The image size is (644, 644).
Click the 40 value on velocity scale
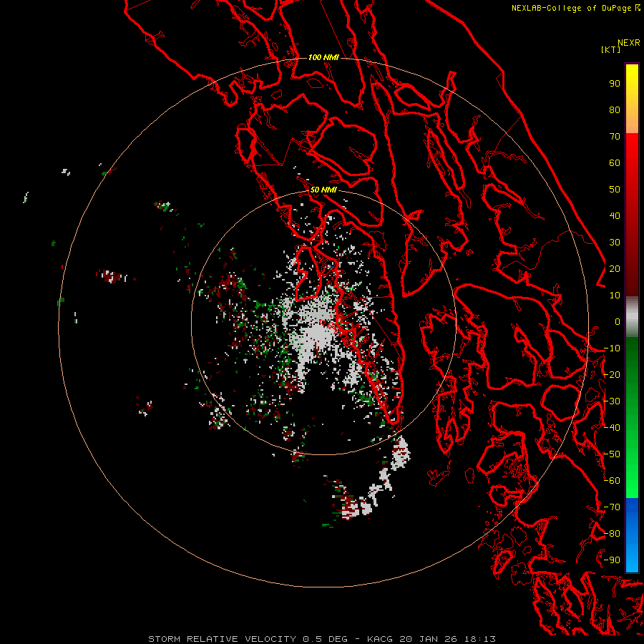point(615,215)
